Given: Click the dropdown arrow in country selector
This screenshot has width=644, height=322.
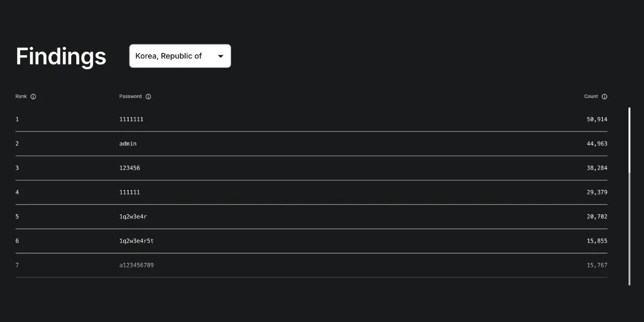Looking at the screenshot, I should click(221, 56).
